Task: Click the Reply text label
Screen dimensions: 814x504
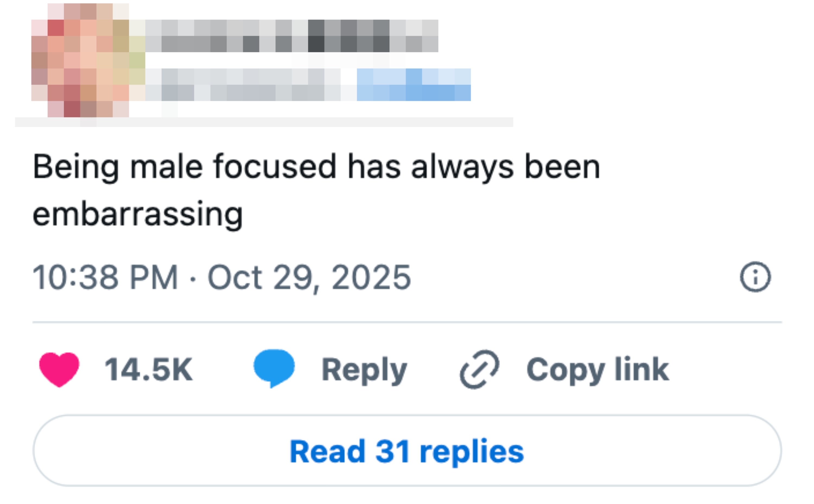Action: click(x=364, y=369)
